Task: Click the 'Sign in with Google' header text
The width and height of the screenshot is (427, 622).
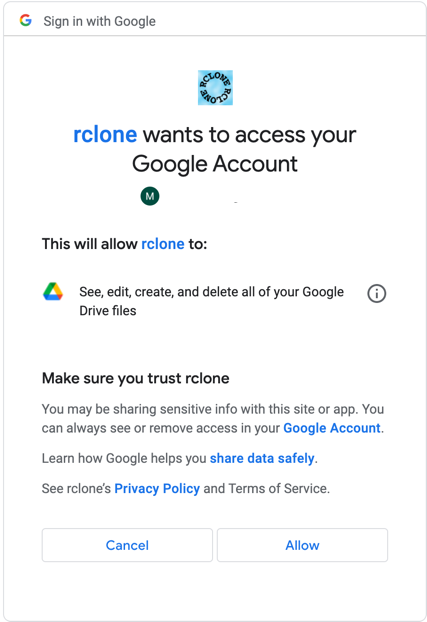Action: (100, 21)
